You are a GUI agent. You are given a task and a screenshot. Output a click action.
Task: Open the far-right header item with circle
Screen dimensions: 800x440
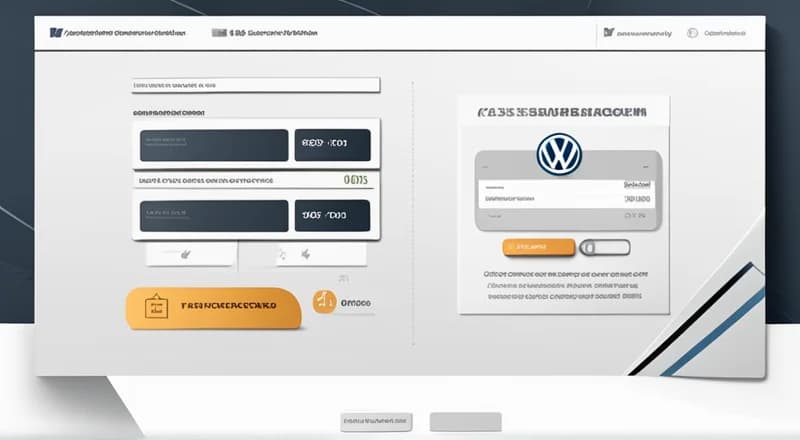point(717,33)
